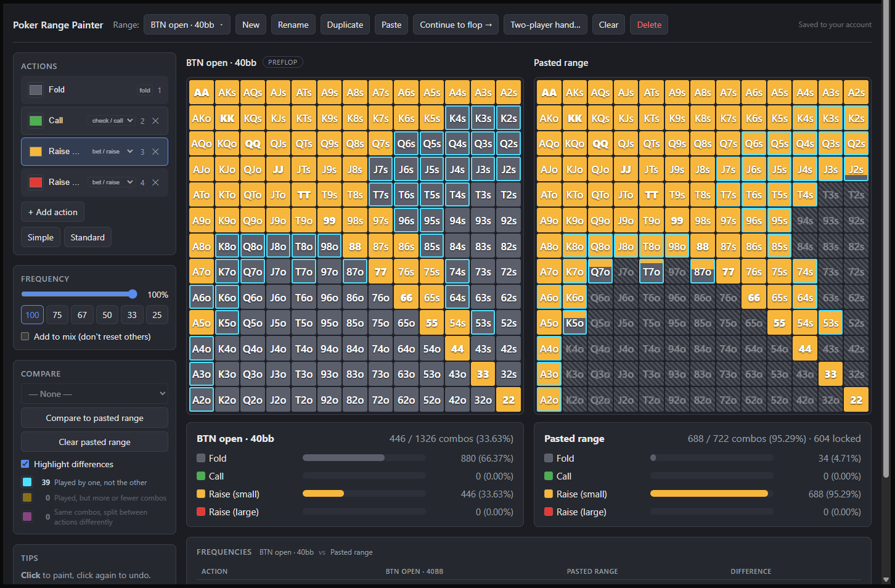Click the red Raise action swatch
Image resolution: width=895 pixels, height=588 pixels.
(36, 182)
